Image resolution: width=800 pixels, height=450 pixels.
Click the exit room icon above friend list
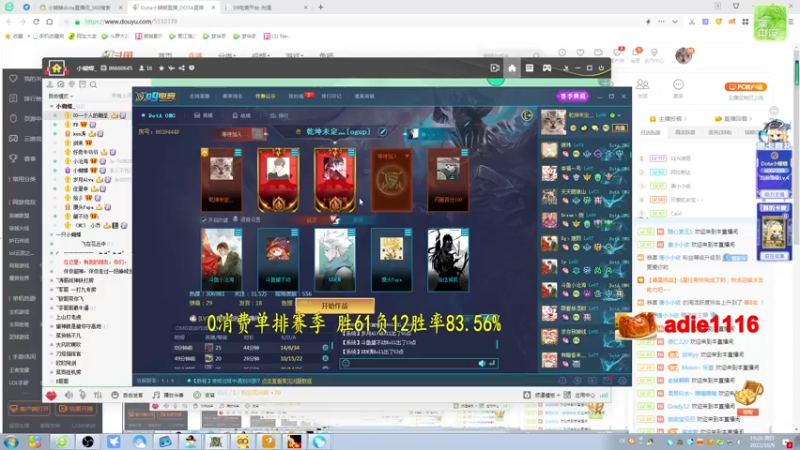coord(527,116)
